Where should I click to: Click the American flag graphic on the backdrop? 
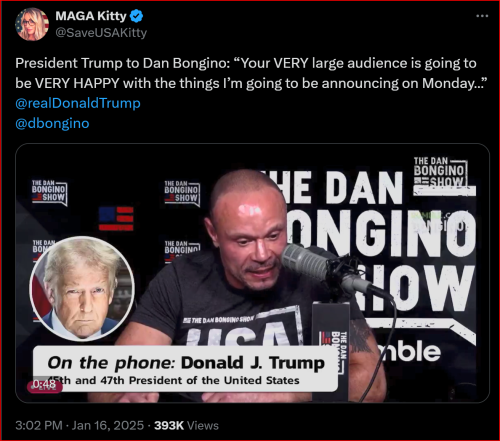116,218
